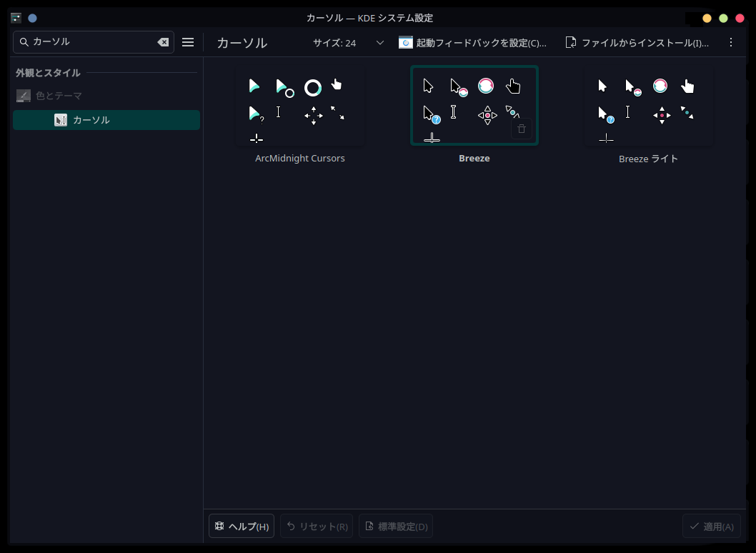Click the system settings app icon in titlebar
Viewport: 756px width, 553px height.
coord(16,19)
